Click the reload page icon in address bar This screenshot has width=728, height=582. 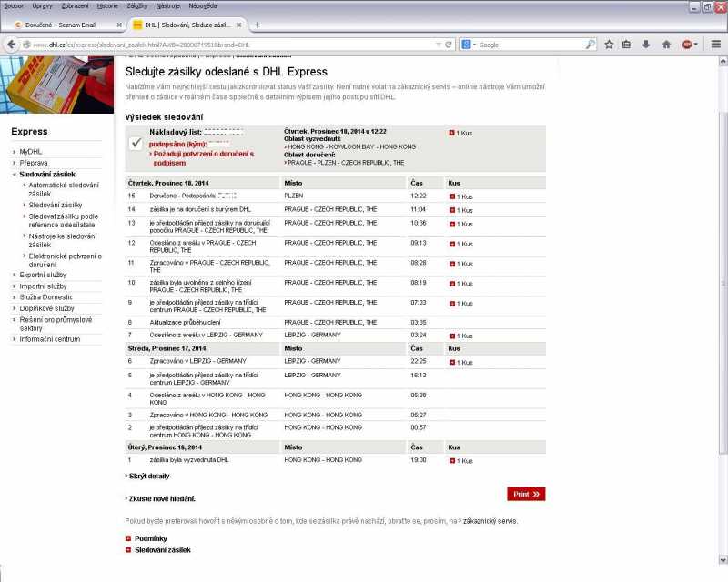pyautogui.click(x=449, y=44)
